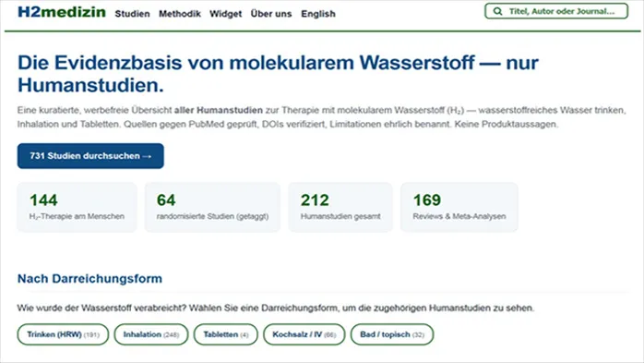Screen dimensions: 644x363
Task: Go to the Widget page
Action: tap(225, 14)
